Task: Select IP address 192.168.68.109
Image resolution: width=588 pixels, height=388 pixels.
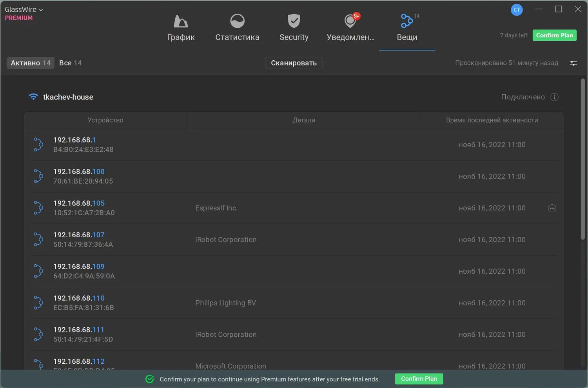Action: point(79,267)
